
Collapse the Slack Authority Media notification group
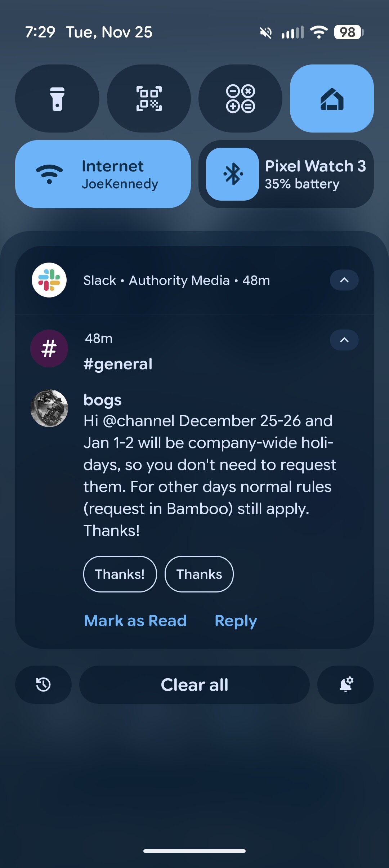(344, 281)
